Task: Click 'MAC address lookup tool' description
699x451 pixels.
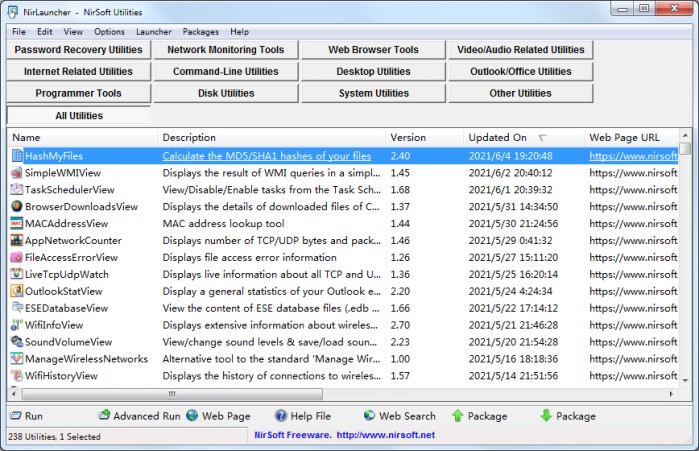Action: pyautogui.click(x=223, y=223)
